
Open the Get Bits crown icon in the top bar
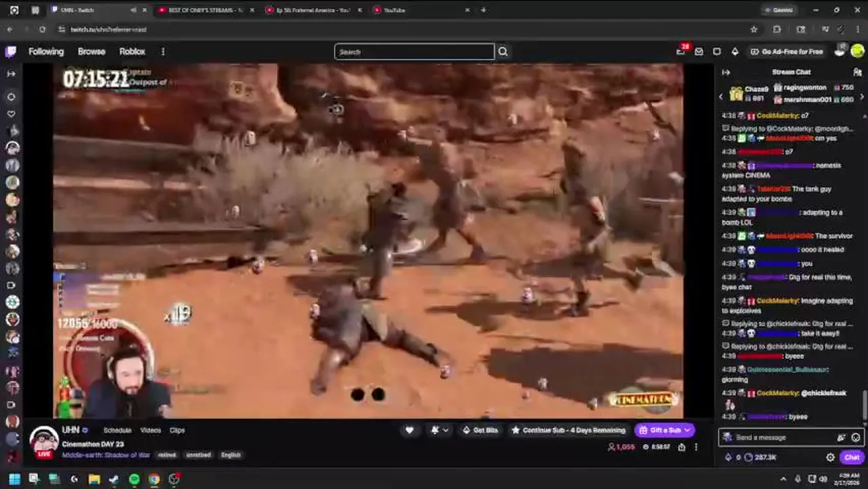(x=735, y=52)
